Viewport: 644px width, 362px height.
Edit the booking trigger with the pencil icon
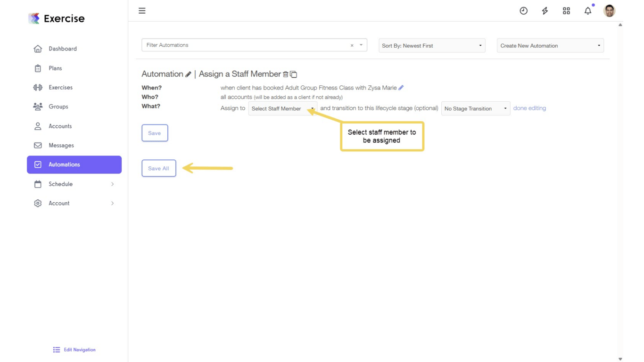coord(401,87)
